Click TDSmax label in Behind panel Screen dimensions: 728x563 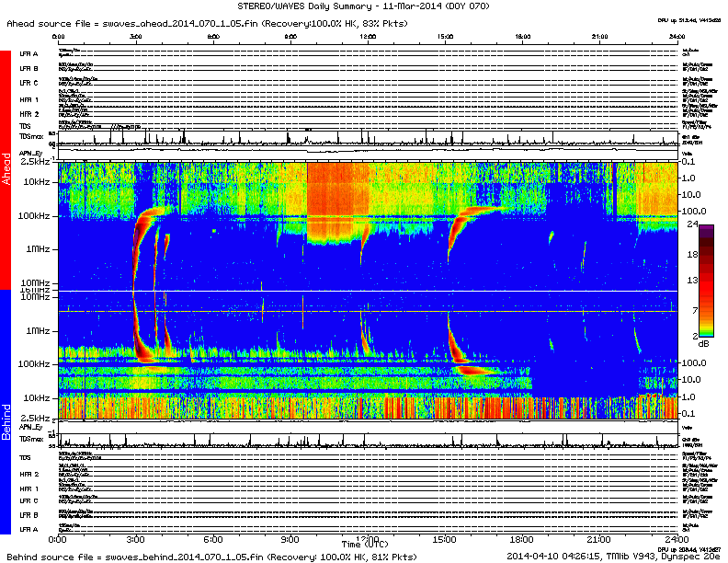click(x=31, y=439)
